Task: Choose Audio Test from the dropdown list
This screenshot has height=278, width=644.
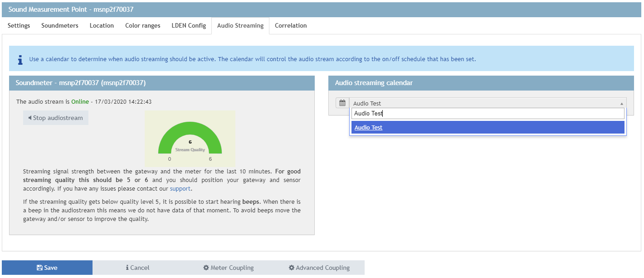Action: click(369, 128)
